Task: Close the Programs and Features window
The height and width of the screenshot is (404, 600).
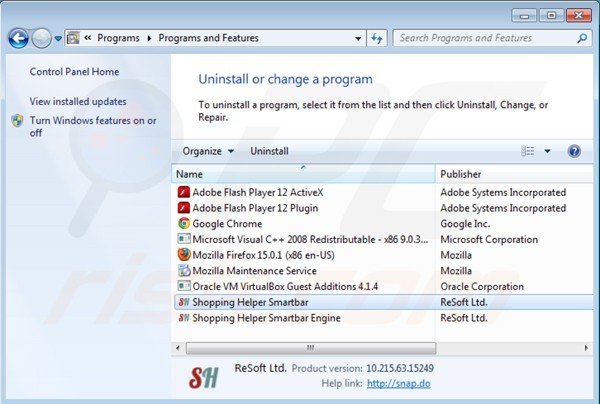Action: point(579,15)
